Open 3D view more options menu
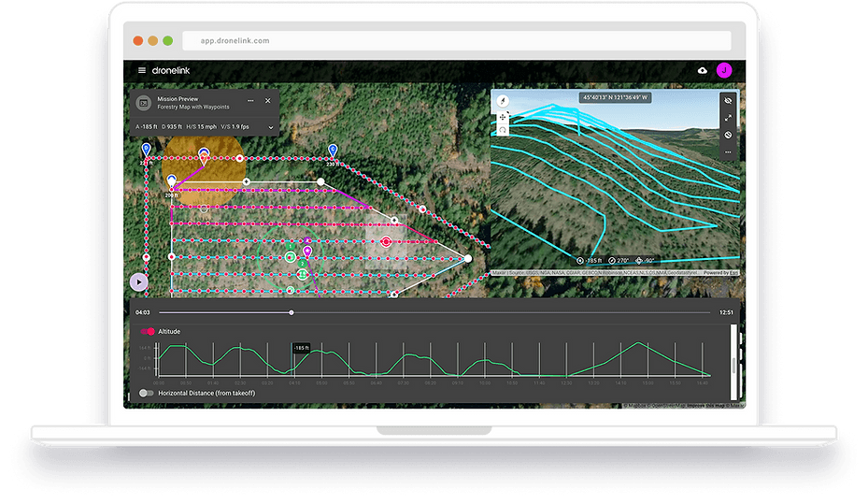Screen dimensions: 868x504 tap(728, 151)
